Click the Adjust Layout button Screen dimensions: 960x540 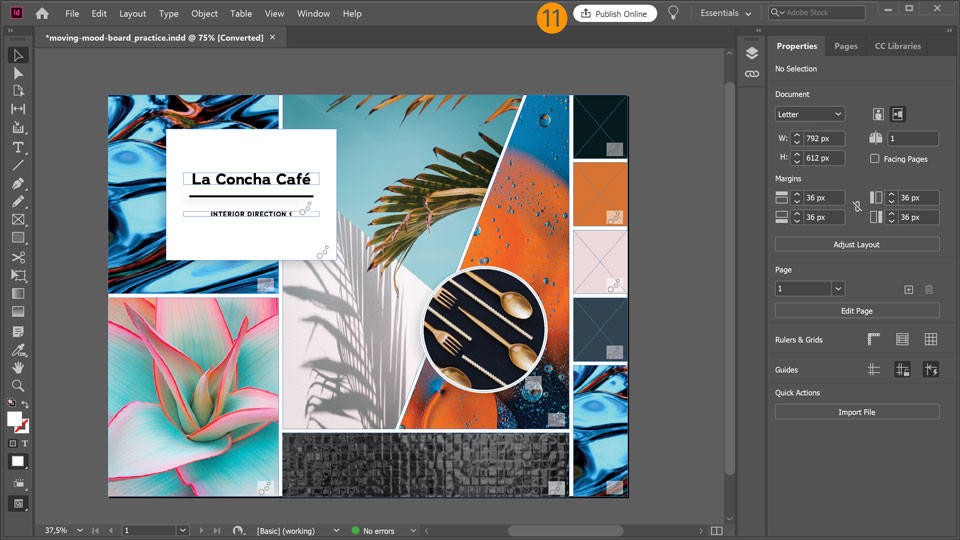[x=857, y=244]
